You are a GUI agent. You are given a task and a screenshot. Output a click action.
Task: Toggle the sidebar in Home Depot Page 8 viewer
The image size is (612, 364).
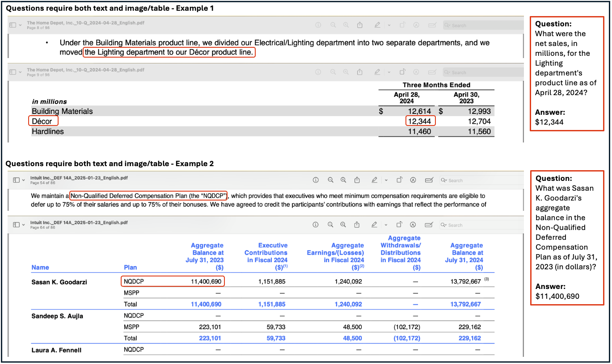[13, 25]
